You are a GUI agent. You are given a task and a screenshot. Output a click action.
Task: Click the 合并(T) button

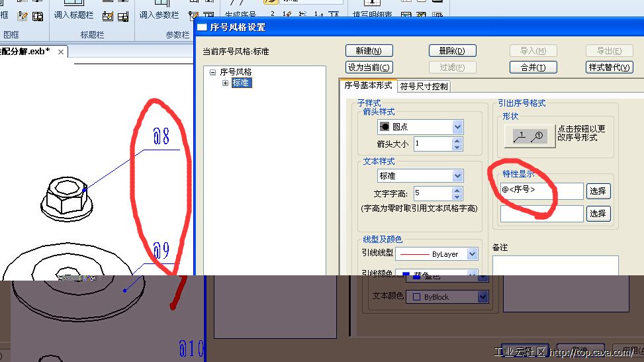(533, 68)
